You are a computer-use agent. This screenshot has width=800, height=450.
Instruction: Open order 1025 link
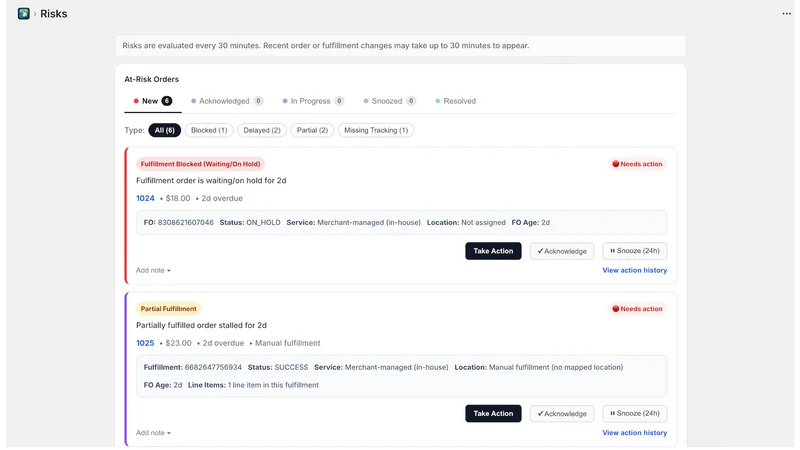click(145, 343)
